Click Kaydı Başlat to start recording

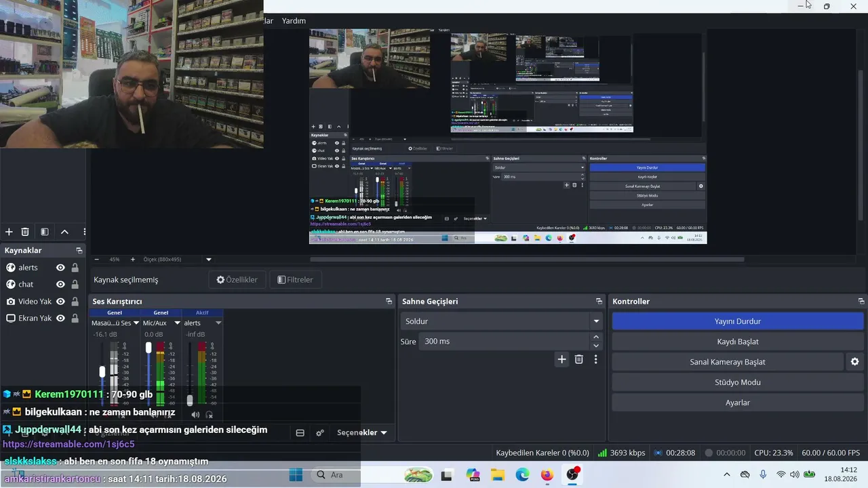(x=738, y=342)
